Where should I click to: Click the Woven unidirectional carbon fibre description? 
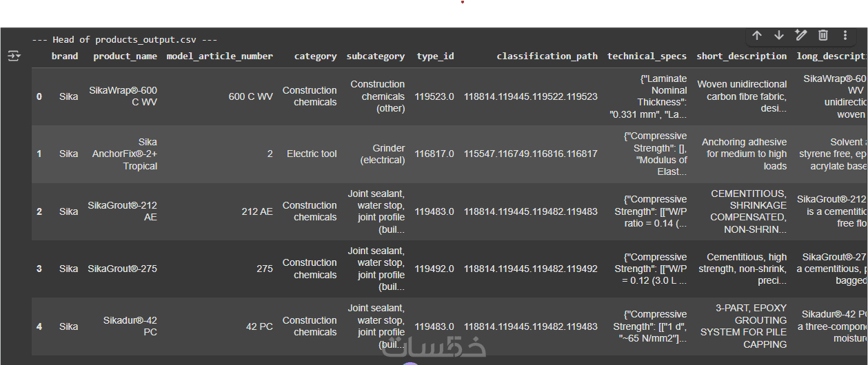742,96
